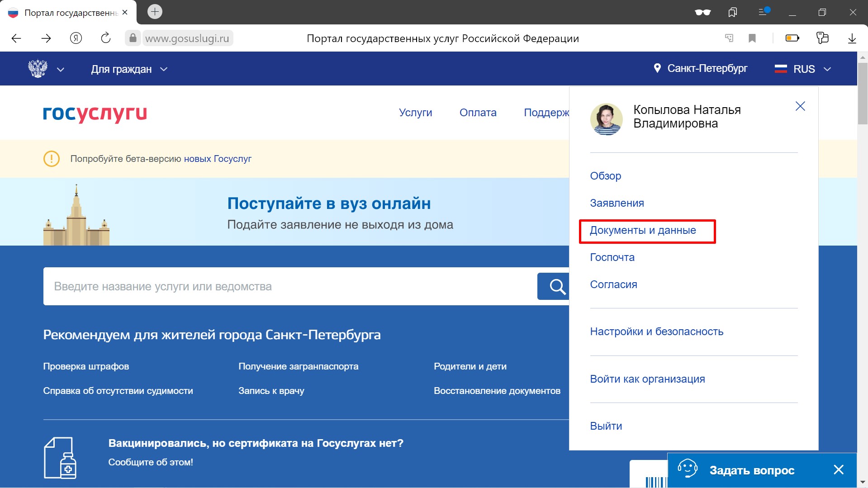Click the page vertical scrollbar thumb
Screen dimensions: 868x488
(x=863, y=93)
